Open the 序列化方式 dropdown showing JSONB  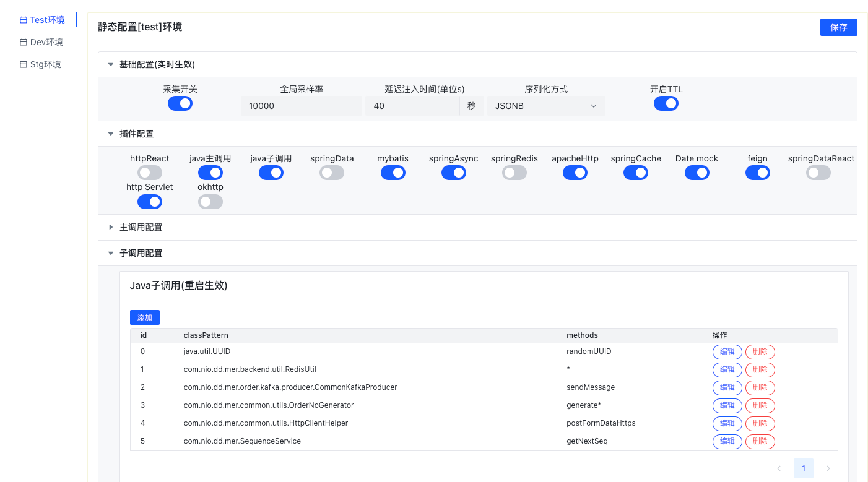[545, 106]
